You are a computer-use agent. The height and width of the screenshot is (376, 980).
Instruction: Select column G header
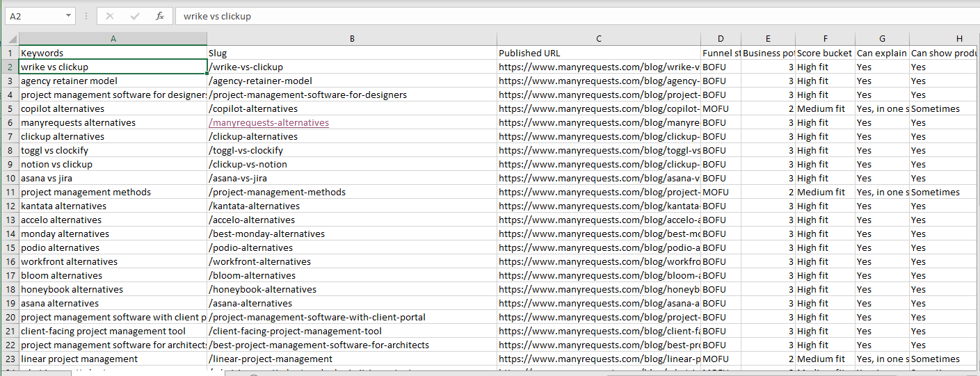point(882,39)
